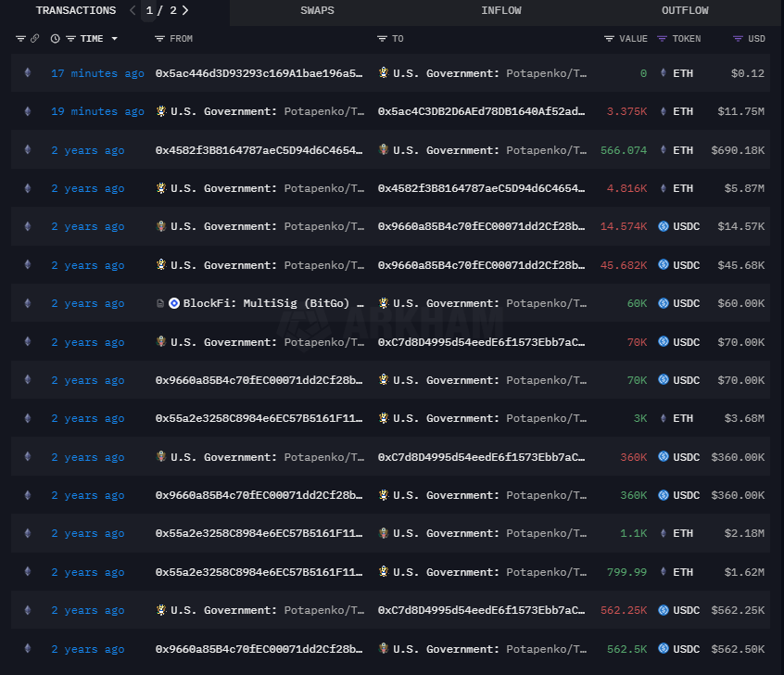
Task: Open sender address 0x5ac446d3D93293c169A1bae196a5
Action: tap(259, 73)
